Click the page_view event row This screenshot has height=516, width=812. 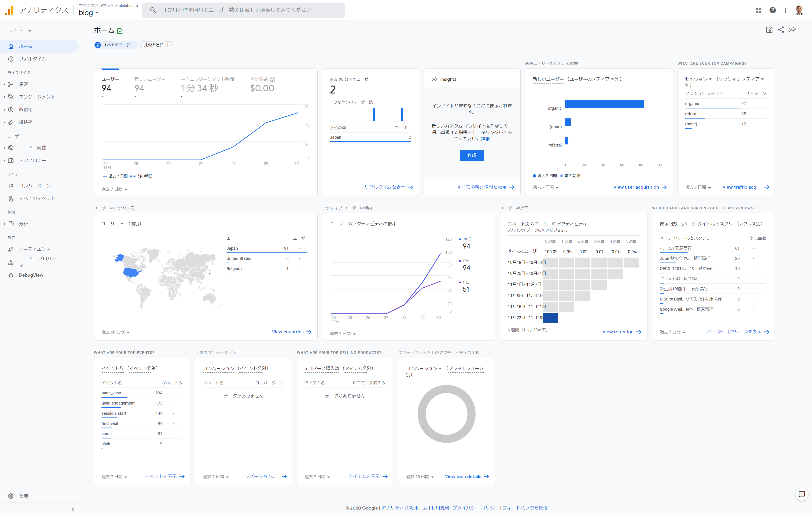tap(142, 393)
